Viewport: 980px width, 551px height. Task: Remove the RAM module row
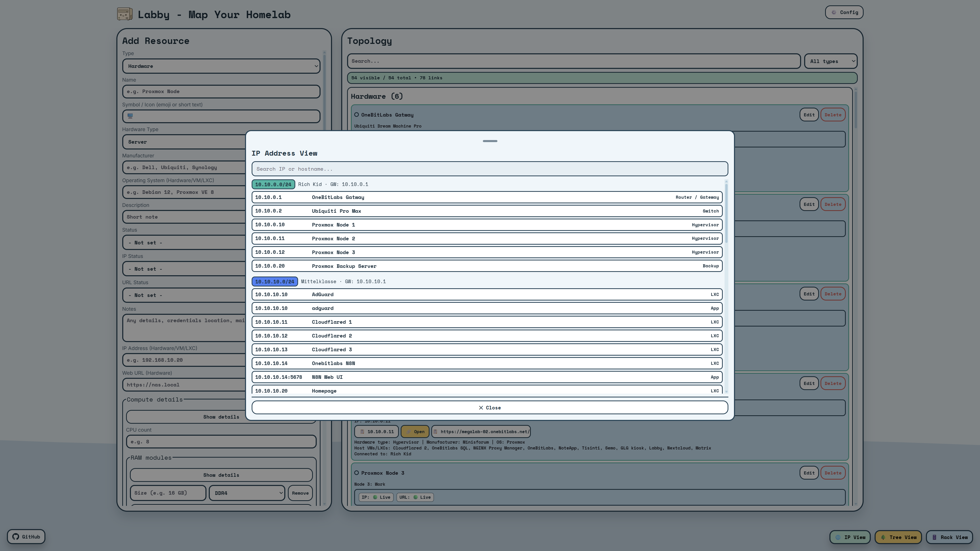pyautogui.click(x=300, y=493)
